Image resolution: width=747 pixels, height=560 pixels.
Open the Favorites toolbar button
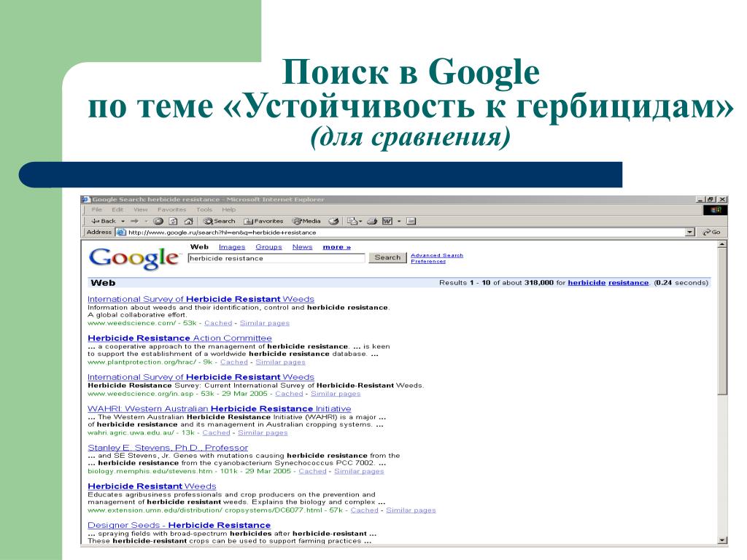click(x=263, y=221)
